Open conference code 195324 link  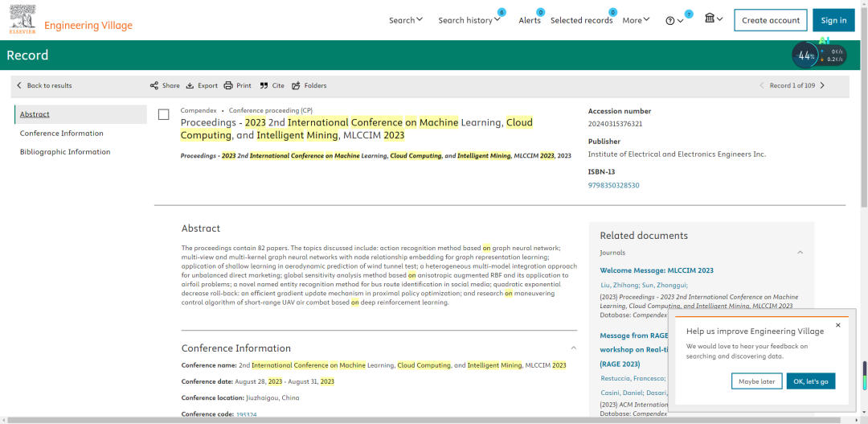click(247, 414)
